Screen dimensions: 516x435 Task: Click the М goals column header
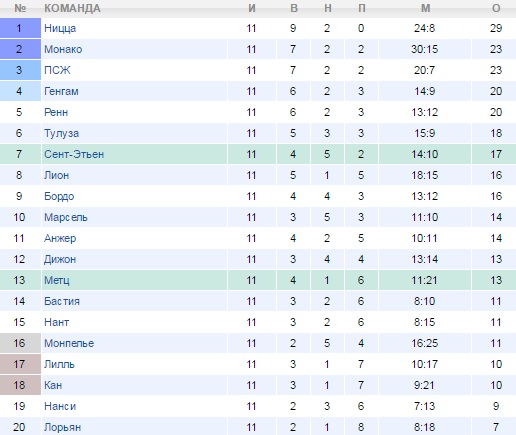pyautogui.click(x=425, y=8)
